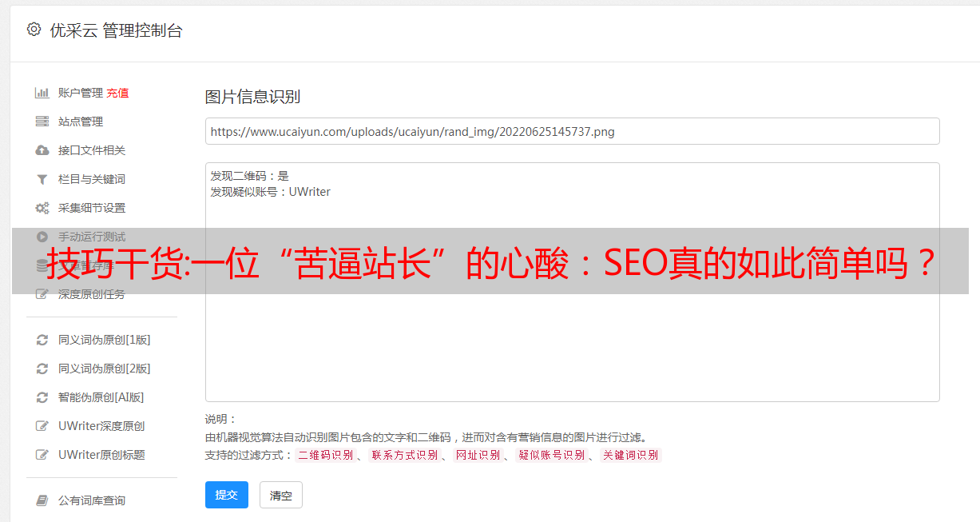The image size is (980, 522).
Task: Click the 优采云 管理控制台 title
Action: coord(117,30)
